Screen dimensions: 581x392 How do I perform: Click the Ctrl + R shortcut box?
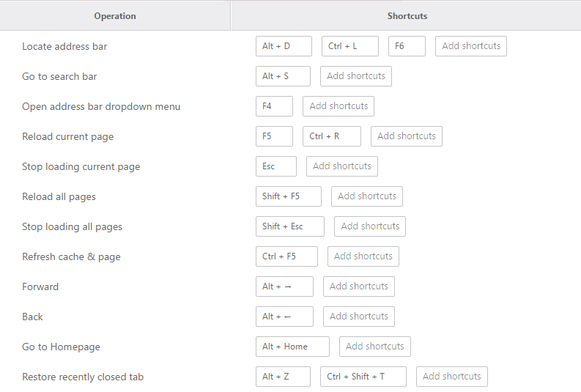pyautogui.click(x=332, y=136)
